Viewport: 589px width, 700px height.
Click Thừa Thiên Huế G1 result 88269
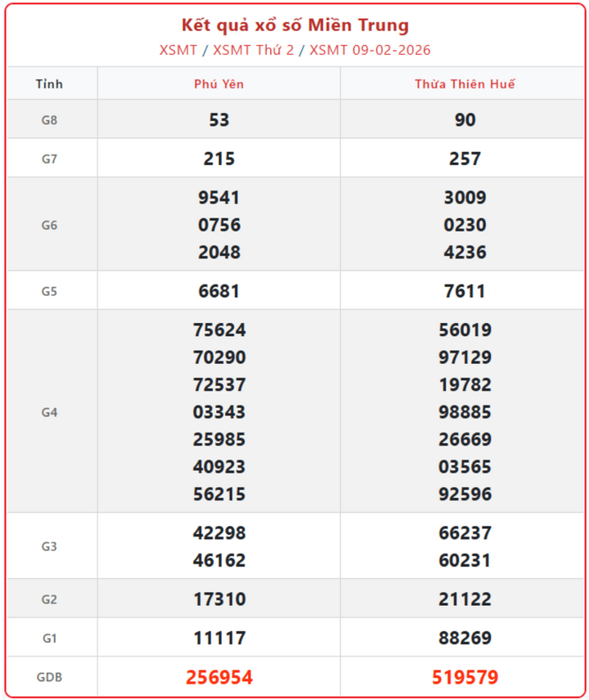[465, 638]
